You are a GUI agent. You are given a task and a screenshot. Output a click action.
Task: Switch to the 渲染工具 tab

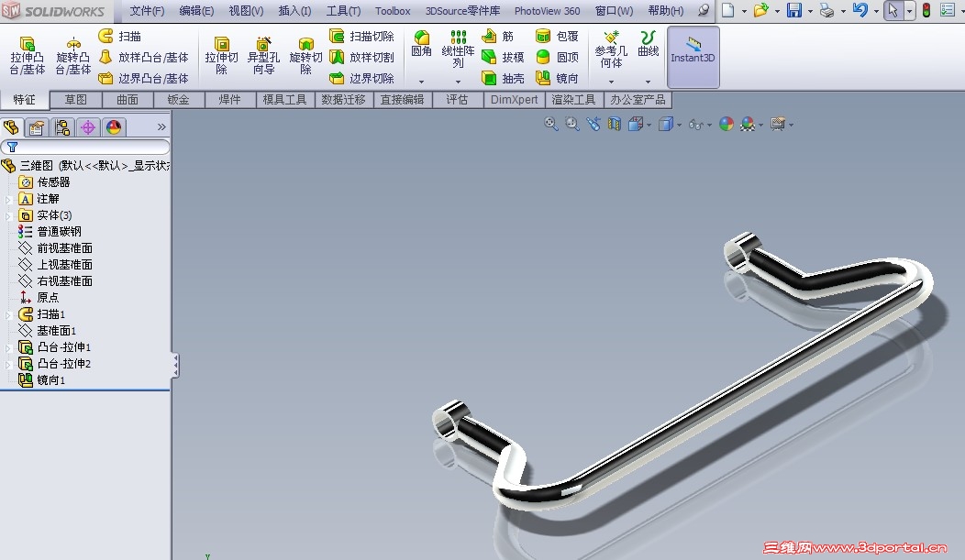coord(573,100)
